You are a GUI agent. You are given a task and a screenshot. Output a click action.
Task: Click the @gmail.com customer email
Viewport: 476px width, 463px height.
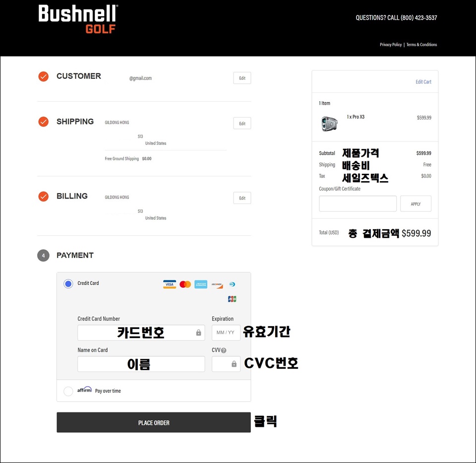pyautogui.click(x=140, y=78)
